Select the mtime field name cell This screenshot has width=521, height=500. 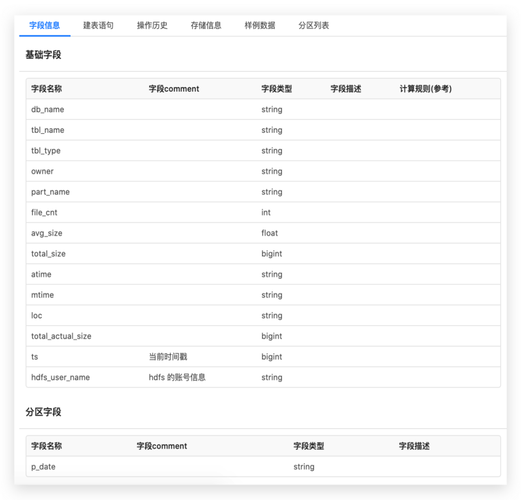(42, 295)
